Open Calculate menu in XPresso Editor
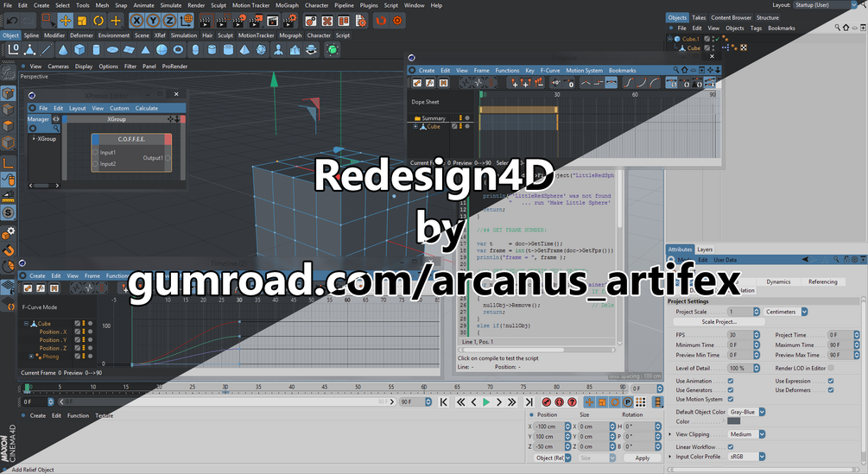The width and height of the screenshot is (868, 474). pos(147,109)
